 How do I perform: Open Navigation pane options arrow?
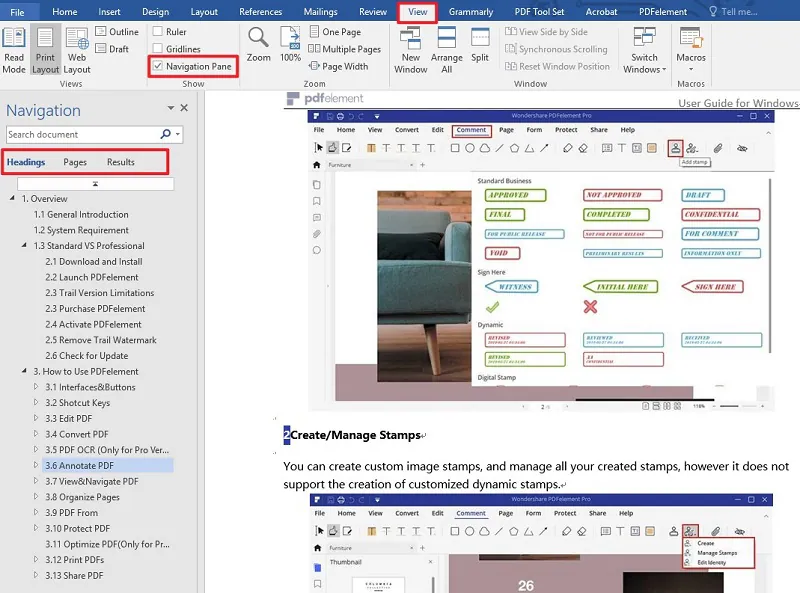coord(170,108)
